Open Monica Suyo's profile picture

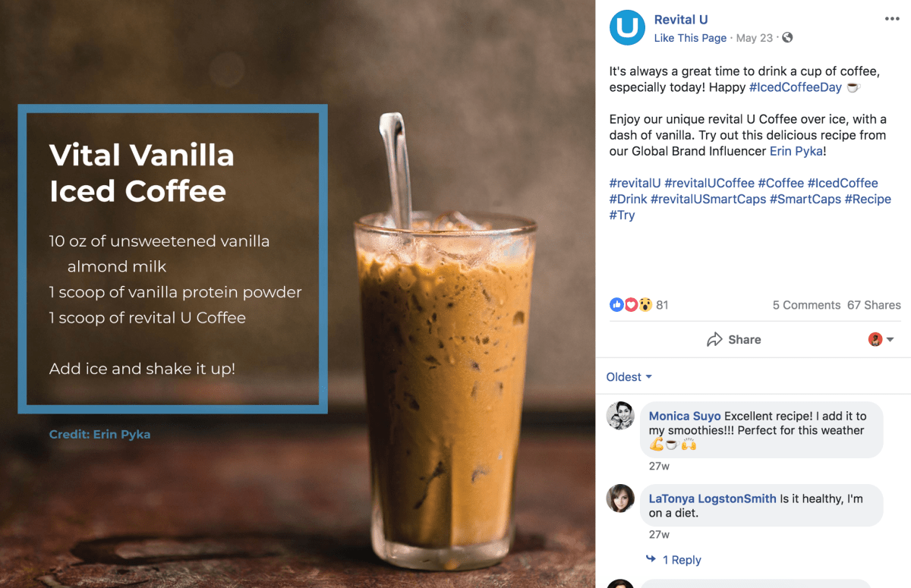[620, 416]
